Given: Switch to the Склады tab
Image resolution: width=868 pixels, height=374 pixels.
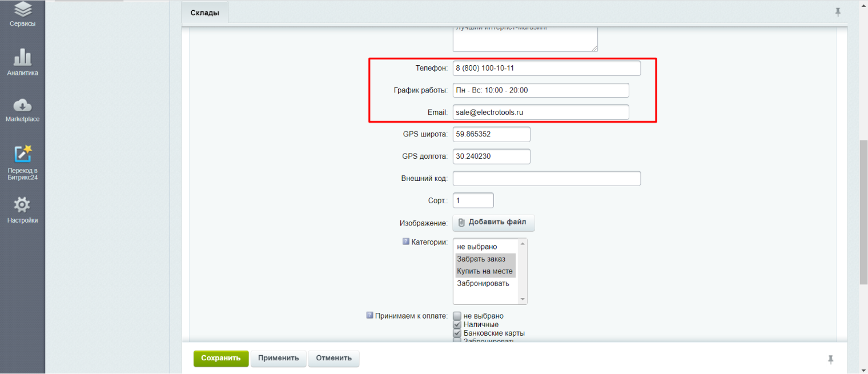Looking at the screenshot, I should [x=204, y=13].
